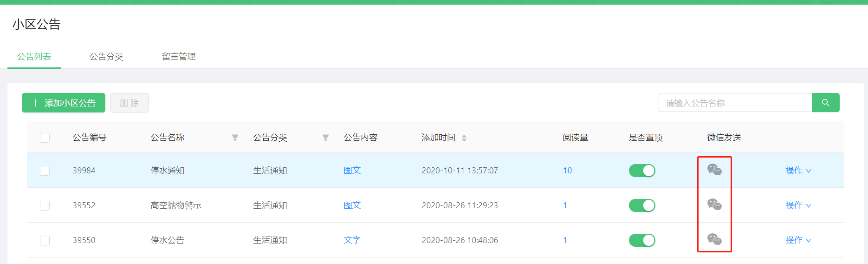Toggle pin switch for 停水通知 row
Viewport: 868px width, 264px height.
(x=642, y=171)
